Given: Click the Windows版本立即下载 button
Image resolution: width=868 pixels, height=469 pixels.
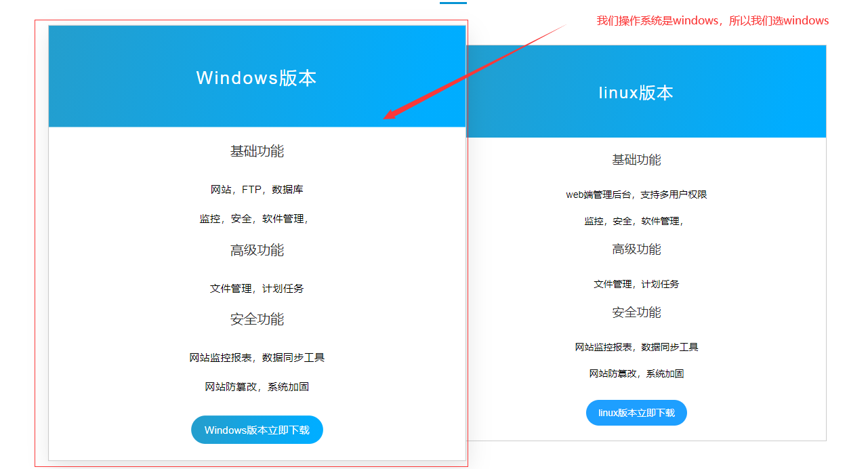Looking at the screenshot, I should [x=257, y=430].
